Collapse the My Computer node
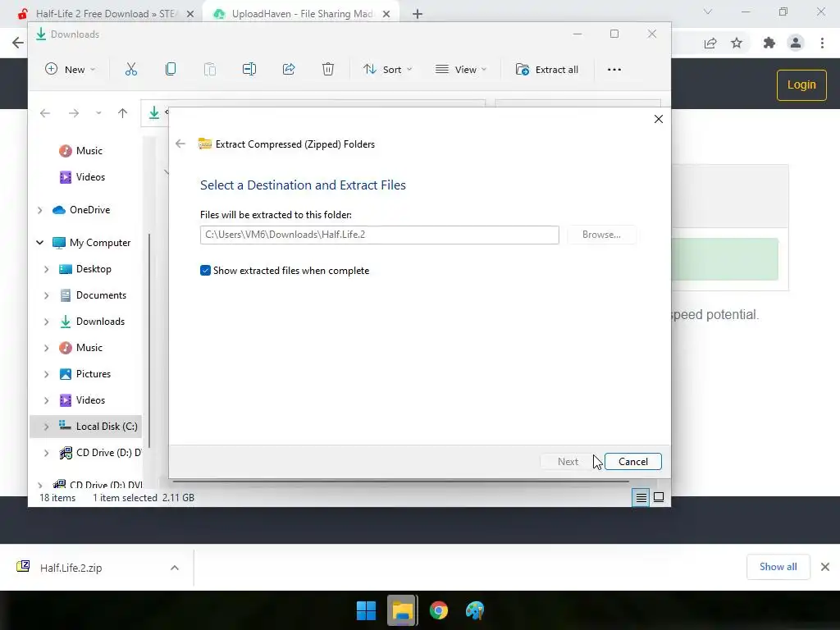This screenshot has height=630, width=840. tap(40, 243)
